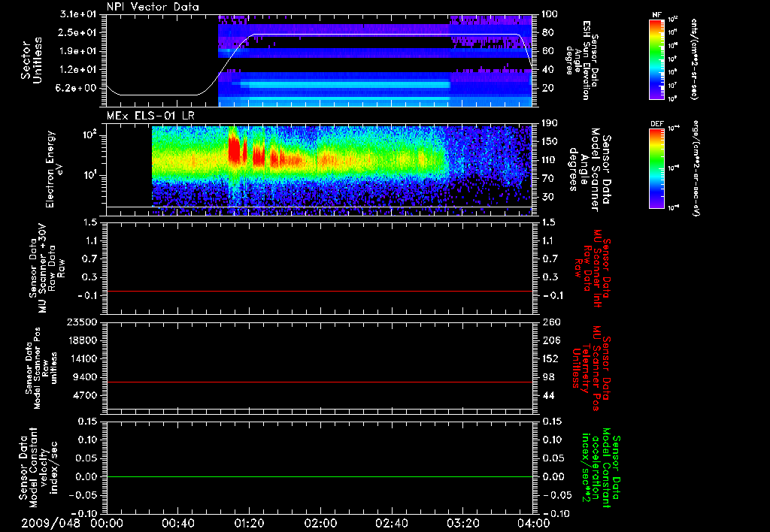Select the DEF rainbow color bar
Screen dimensions: 770x532
click(656, 168)
